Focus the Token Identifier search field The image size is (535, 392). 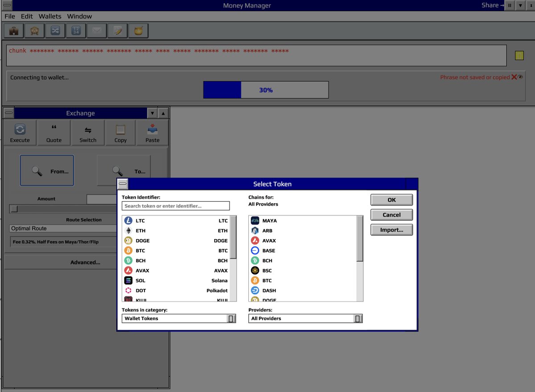(x=176, y=206)
